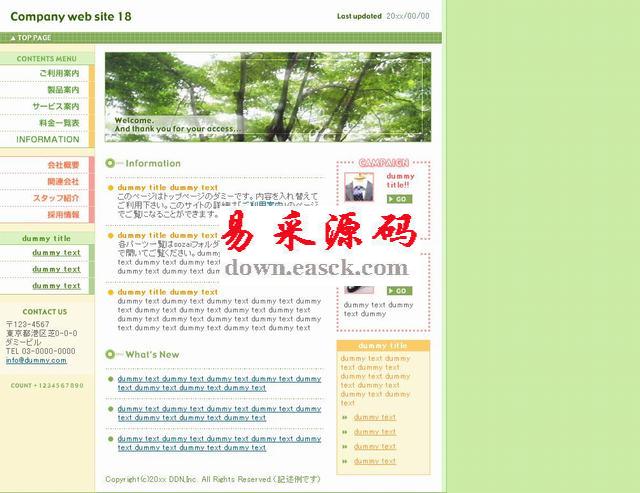Click the CONTACT US heading
The height and width of the screenshot is (493, 640).
(x=45, y=312)
